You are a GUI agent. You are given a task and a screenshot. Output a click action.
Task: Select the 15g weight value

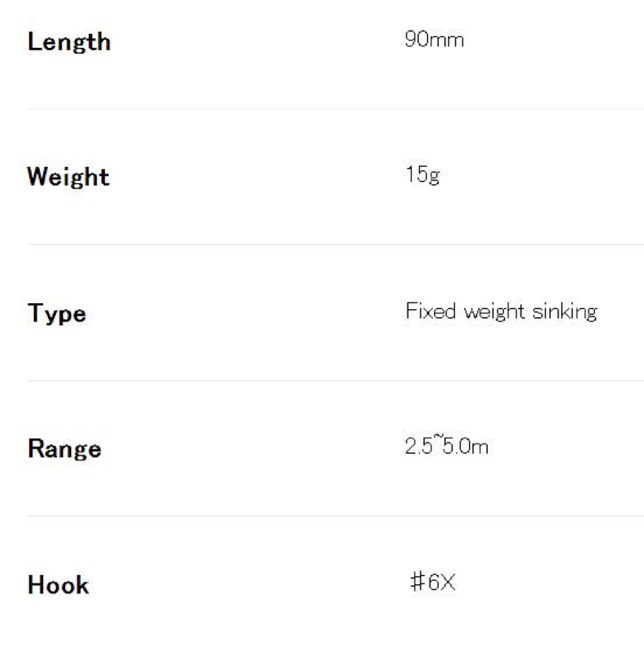pyautogui.click(x=423, y=175)
